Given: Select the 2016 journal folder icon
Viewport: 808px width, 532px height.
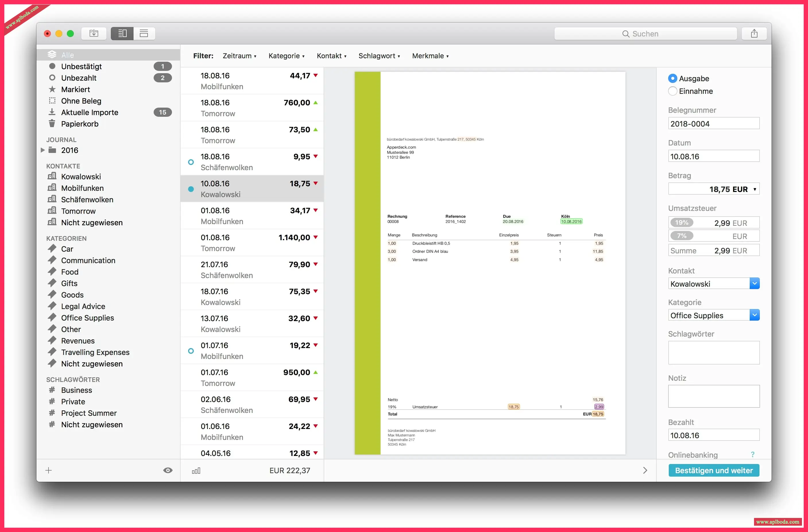Looking at the screenshot, I should pos(52,150).
